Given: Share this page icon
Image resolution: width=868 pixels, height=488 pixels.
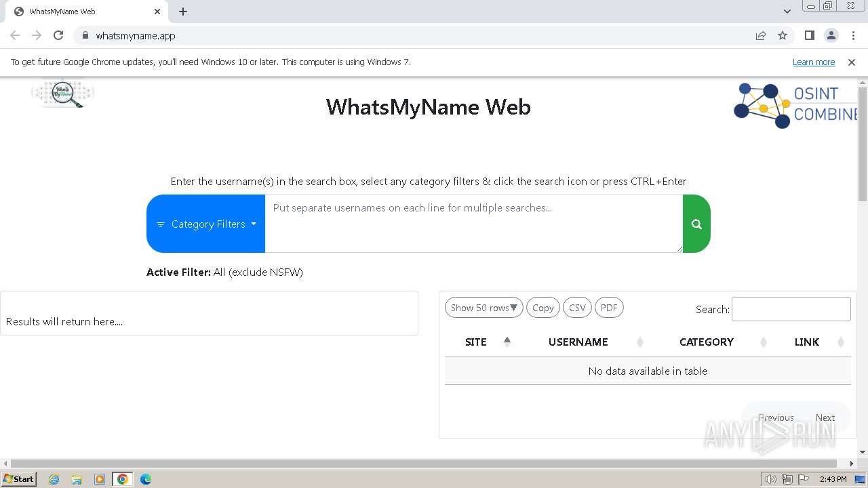Looking at the screenshot, I should (761, 35).
